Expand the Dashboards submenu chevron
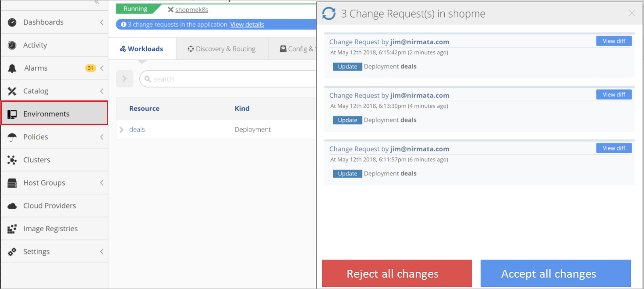The image size is (644, 289). 102,22
